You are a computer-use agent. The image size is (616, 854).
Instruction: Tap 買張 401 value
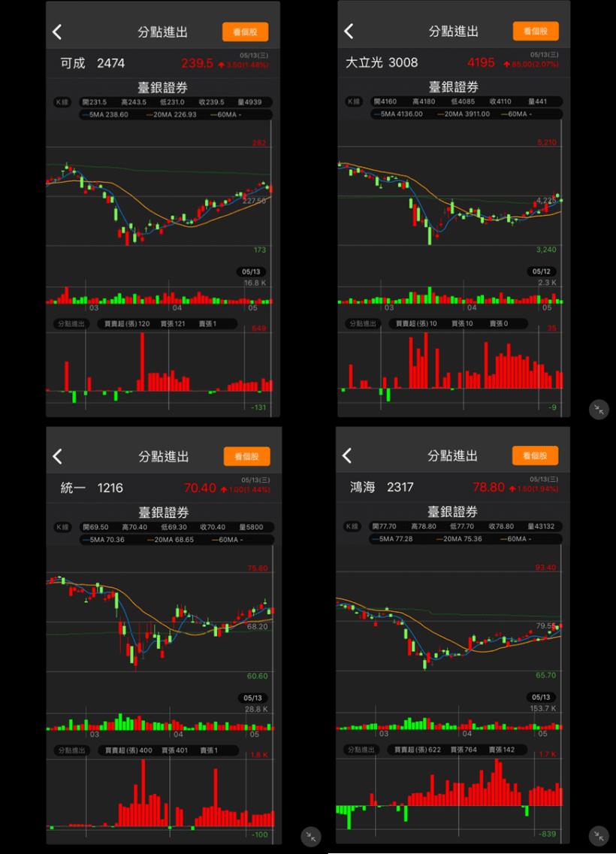(x=175, y=750)
